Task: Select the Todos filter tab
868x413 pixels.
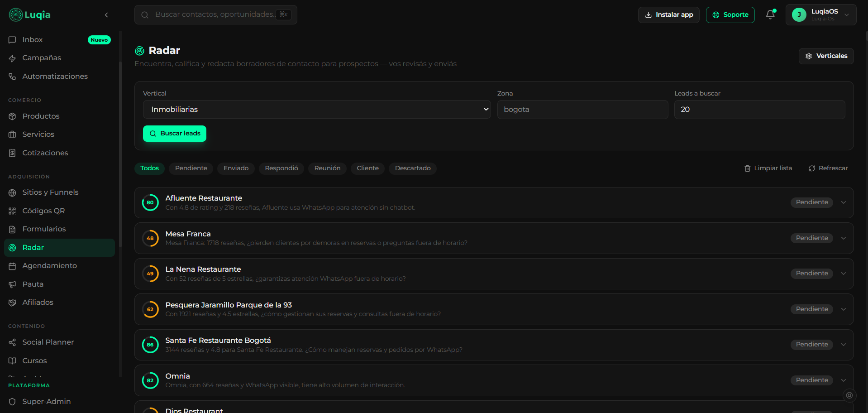Action: coord(149,168)
